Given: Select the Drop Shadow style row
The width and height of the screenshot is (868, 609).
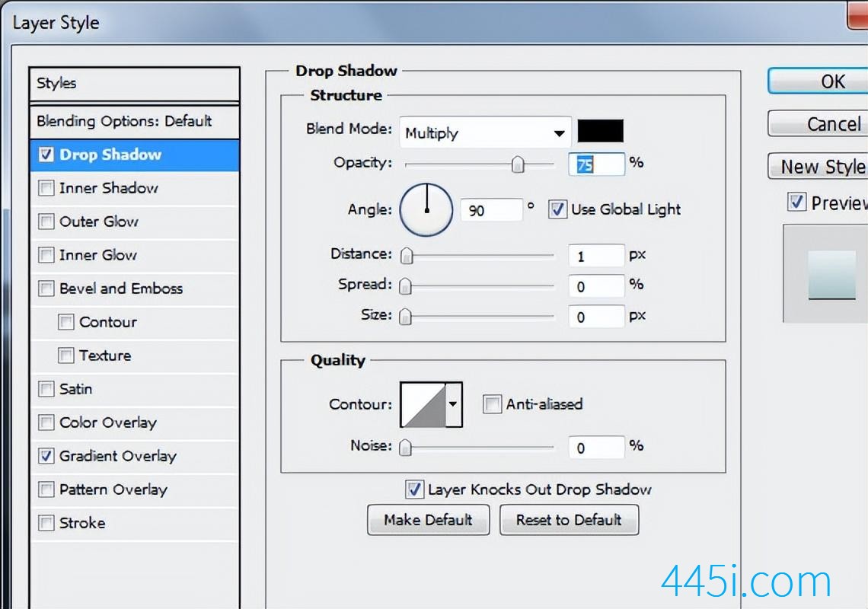Looking at the screenshot, I should pyautogui.click(x=135, y=155).
